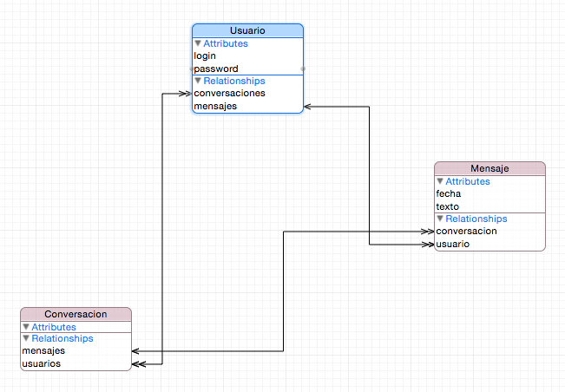Collapse Attributes section in Usuario entity
The width and height of the screenshot is (565, 392).
[198, 43]
